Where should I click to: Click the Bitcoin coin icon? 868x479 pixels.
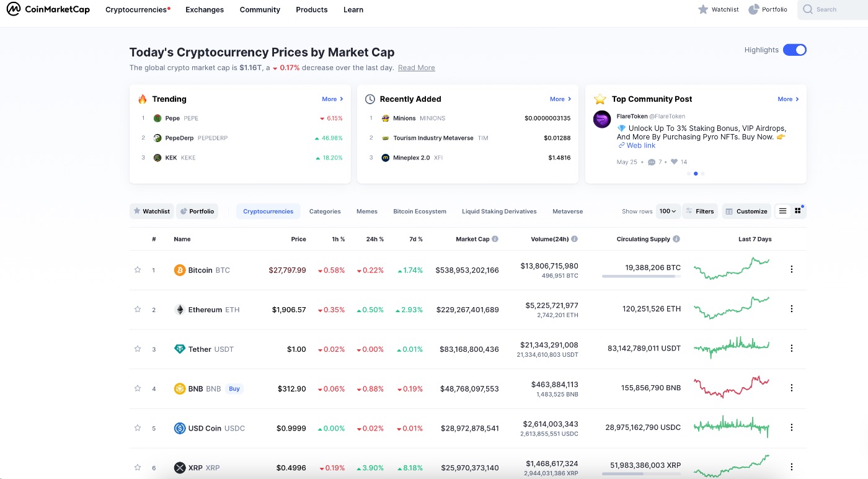180,270
